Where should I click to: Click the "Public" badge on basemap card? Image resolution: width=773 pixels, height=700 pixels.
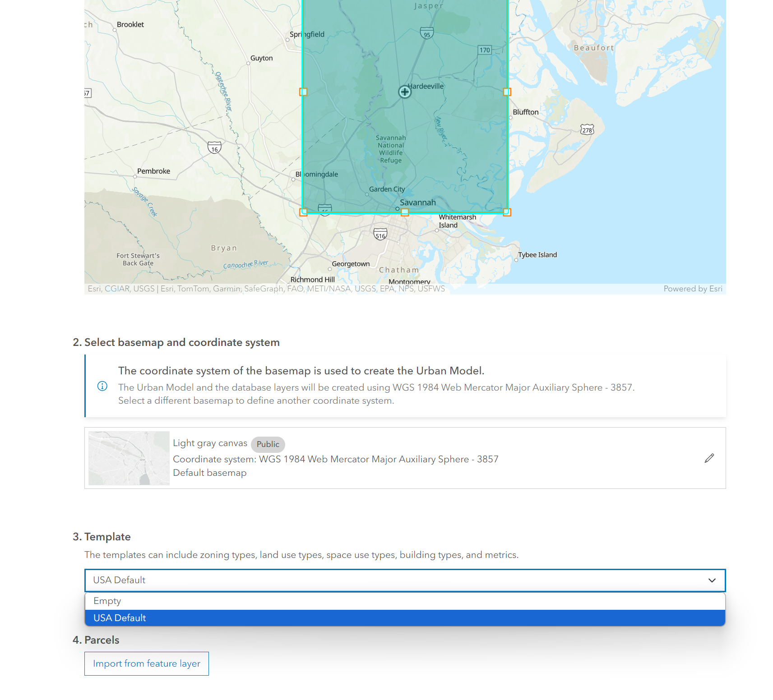pyautogui.click(x=268, y=444)
